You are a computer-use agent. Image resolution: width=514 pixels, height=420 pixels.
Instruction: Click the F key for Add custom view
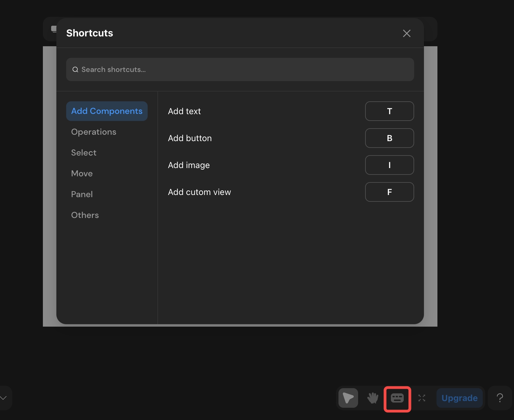point(389,192)
